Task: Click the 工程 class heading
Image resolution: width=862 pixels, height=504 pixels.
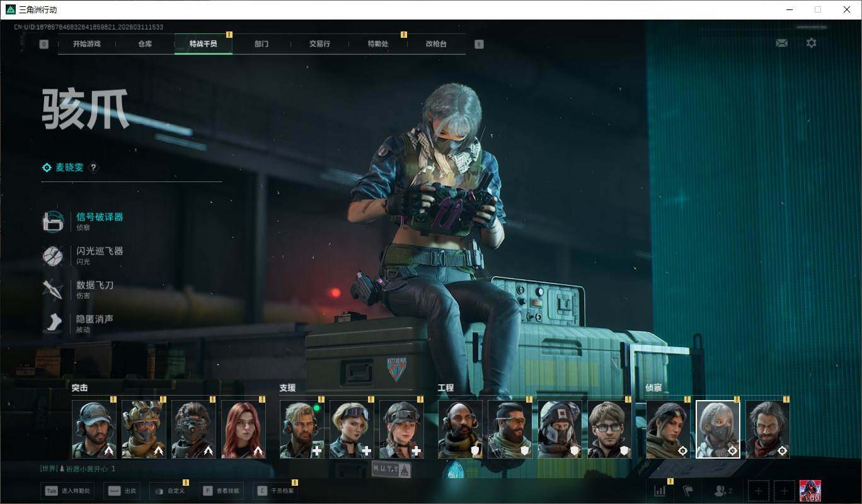Action: tap(446, 388)
